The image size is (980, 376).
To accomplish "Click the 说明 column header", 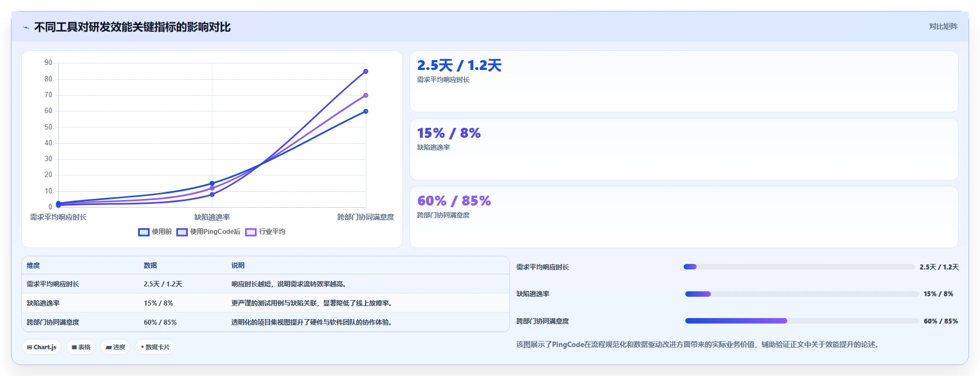I will [237, 266].
